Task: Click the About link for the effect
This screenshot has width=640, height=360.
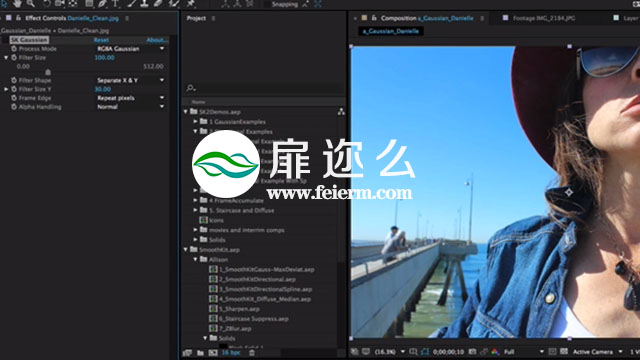Action: point(157,40)
